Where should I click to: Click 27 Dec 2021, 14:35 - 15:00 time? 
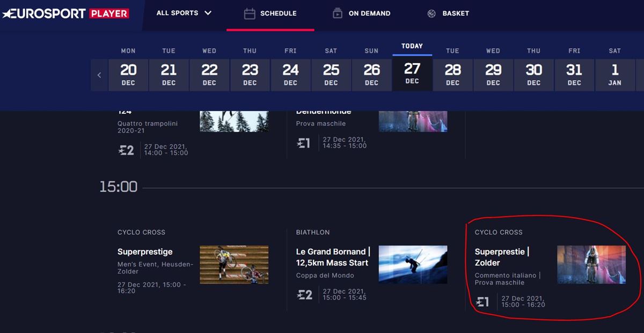tap(345, 142)
